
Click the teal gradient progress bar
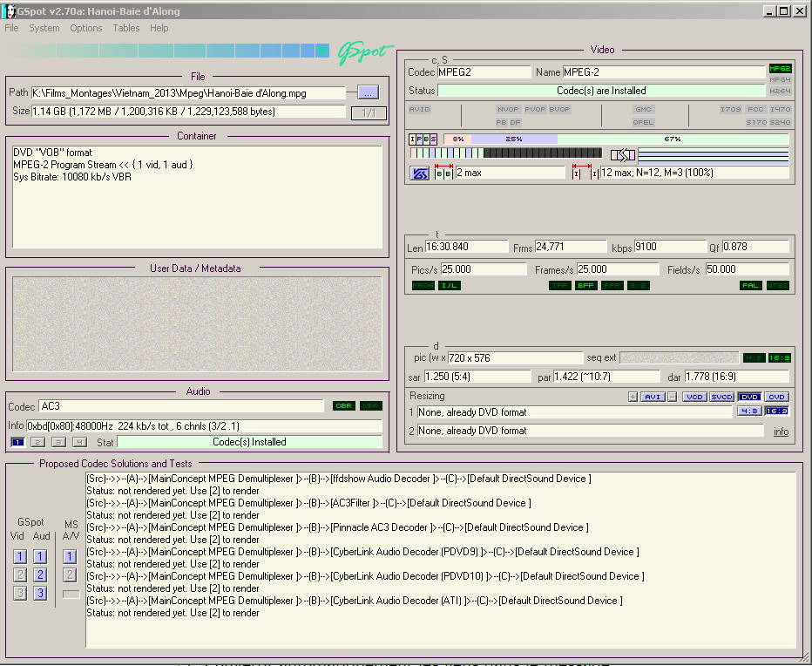[x=170, y=51]
